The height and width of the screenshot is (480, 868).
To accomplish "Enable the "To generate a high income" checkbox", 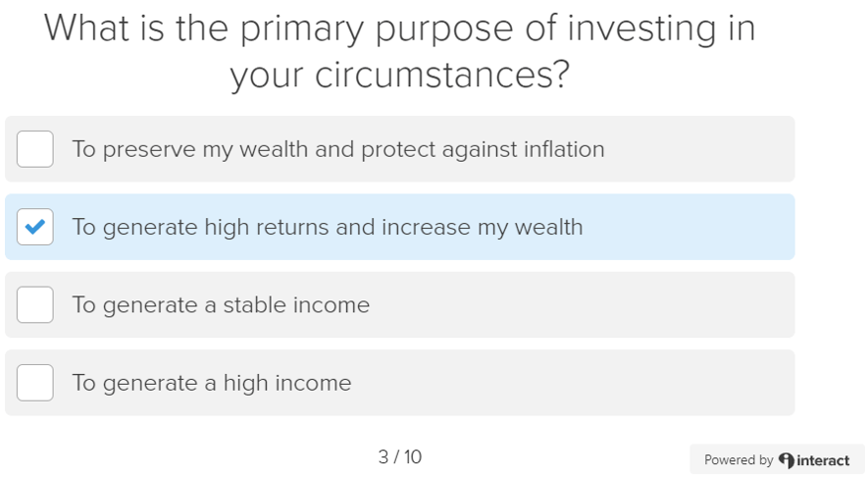I will (x=35, y=382).
